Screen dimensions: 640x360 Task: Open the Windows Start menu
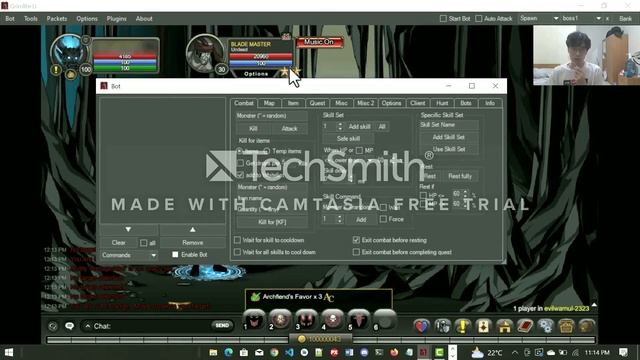pos(9,352)
